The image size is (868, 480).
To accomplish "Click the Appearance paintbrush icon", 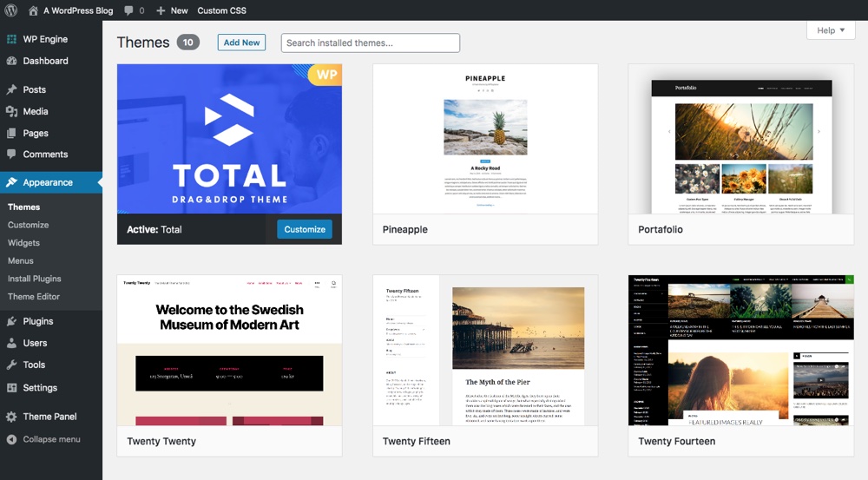I will (11, 182).
